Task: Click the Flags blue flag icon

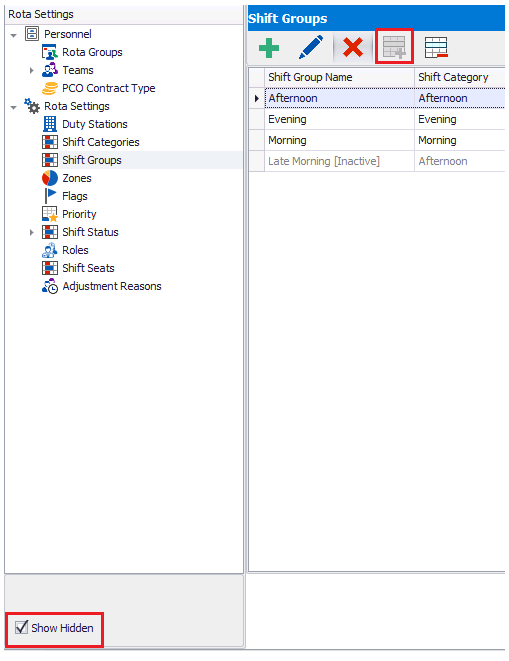Action: click(x=50, y=196)
